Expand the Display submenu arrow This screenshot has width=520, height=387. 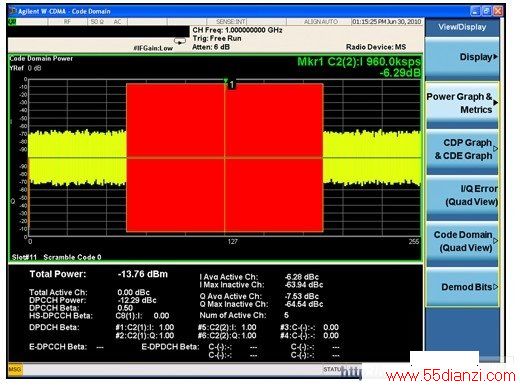(496, 57)
